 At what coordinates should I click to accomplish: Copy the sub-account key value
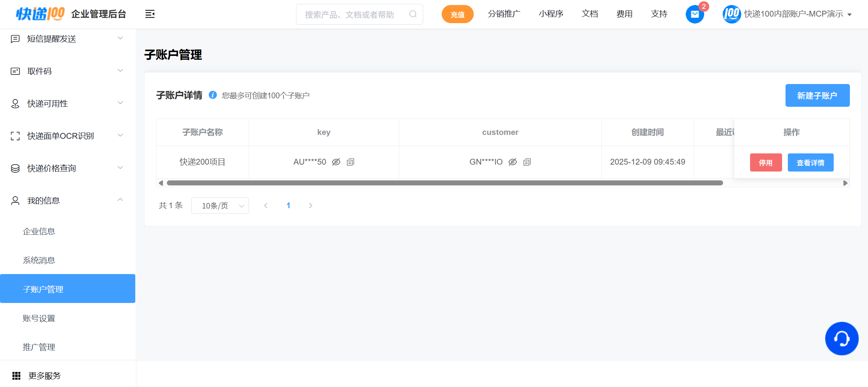point(350,162)
